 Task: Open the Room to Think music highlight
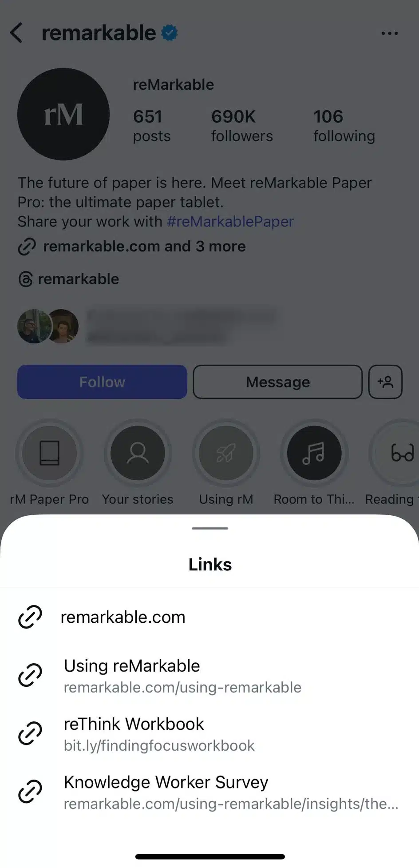[314, 453]
